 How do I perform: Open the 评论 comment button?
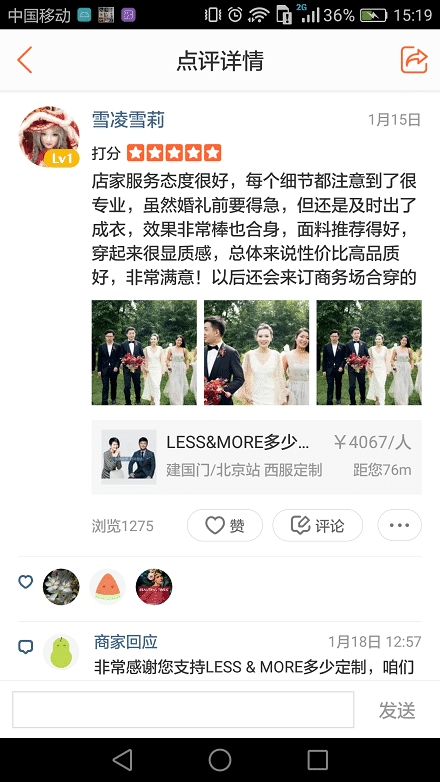(318, 525)
